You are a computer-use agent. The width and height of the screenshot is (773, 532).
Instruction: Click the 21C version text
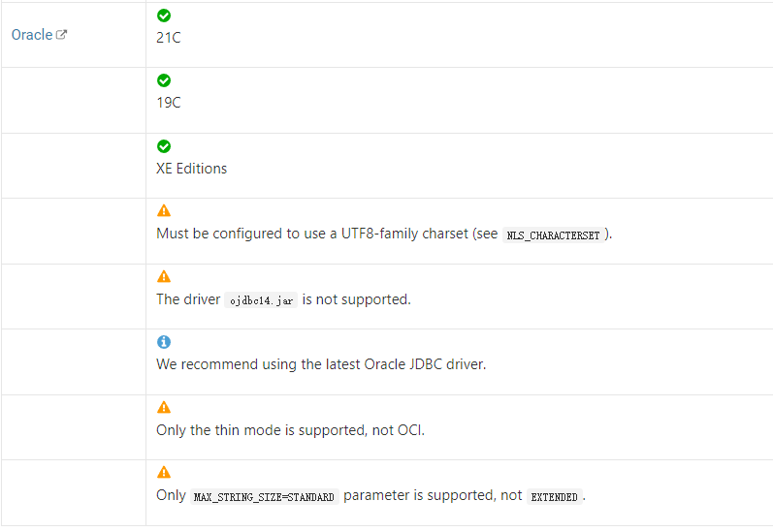click(169, 38)
